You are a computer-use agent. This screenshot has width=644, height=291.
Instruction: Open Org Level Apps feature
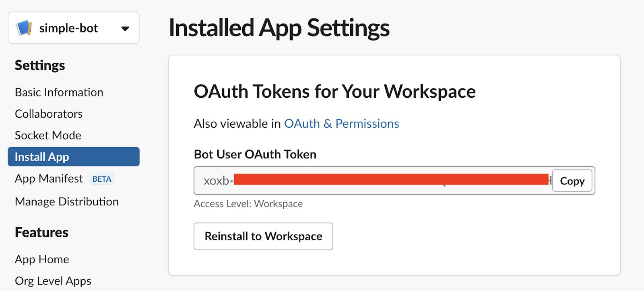[53, 281]
